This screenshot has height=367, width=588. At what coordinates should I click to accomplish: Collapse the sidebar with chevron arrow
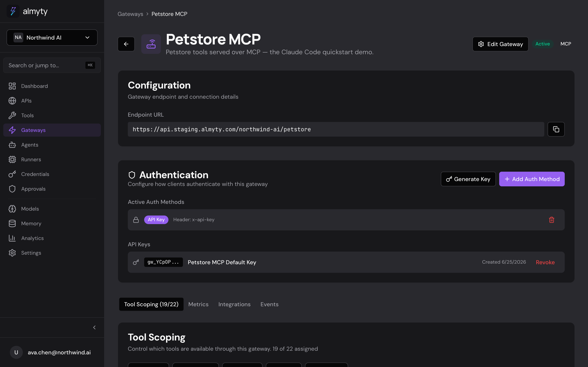coord(95,327)
